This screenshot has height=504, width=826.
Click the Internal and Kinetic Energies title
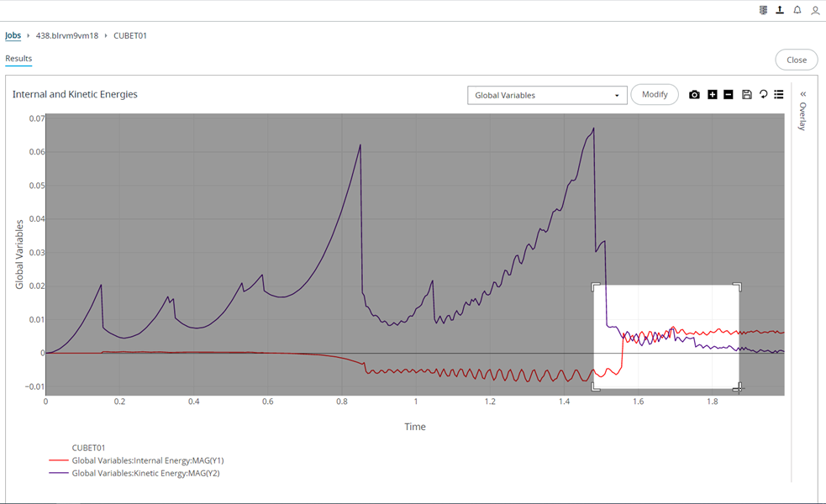pyautogui.click(x=75, y=94)
